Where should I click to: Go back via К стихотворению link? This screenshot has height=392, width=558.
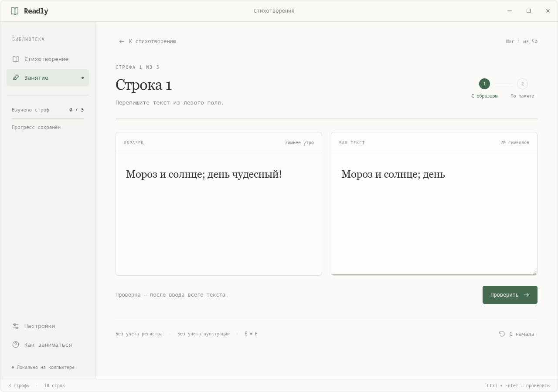(147, 41)
